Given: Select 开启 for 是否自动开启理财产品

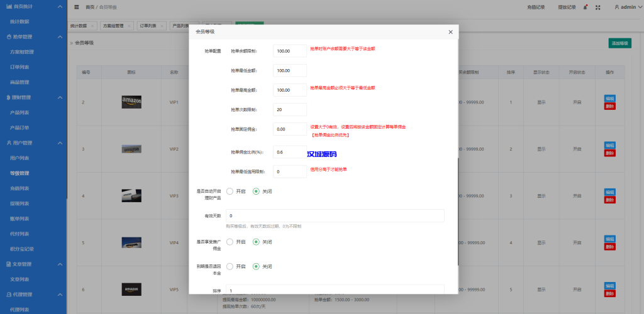Looking at the screenshot, I should (230, 191).
